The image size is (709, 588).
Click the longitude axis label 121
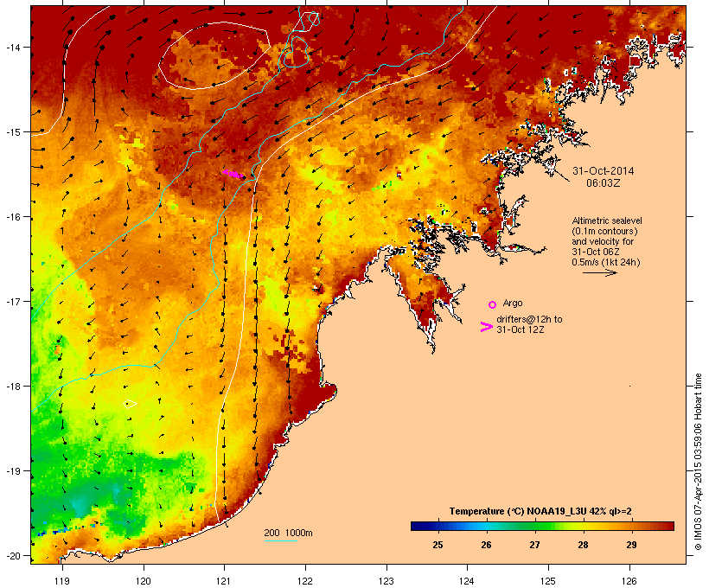224,581
